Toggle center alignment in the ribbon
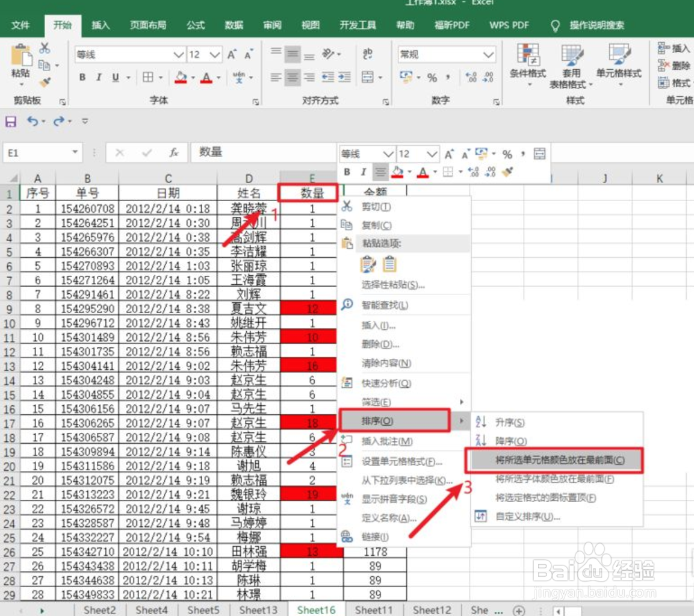Image resolution: width=694 pixels, height=616 pixels. coord(292,78)
